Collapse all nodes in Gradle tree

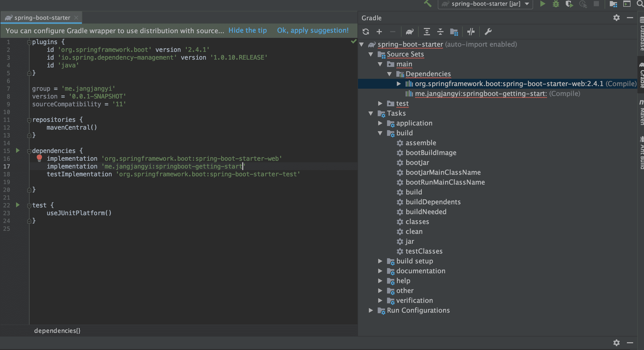pos(440,32)
